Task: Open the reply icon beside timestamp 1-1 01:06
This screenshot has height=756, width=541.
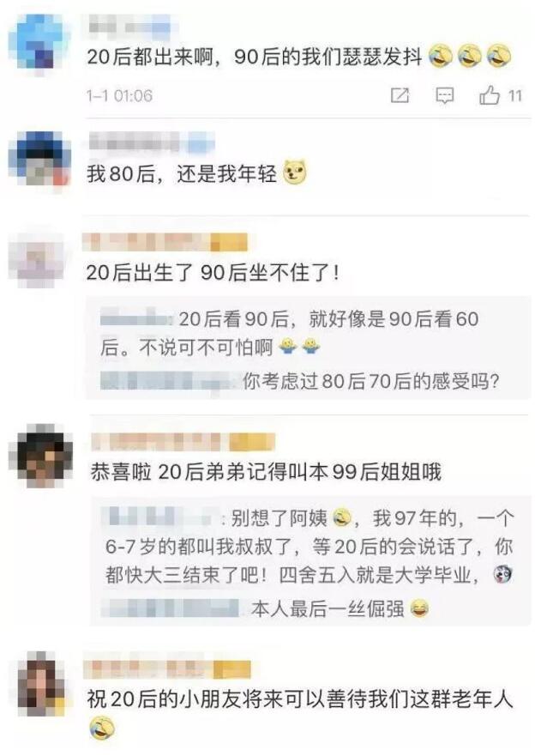Action: 444,95
